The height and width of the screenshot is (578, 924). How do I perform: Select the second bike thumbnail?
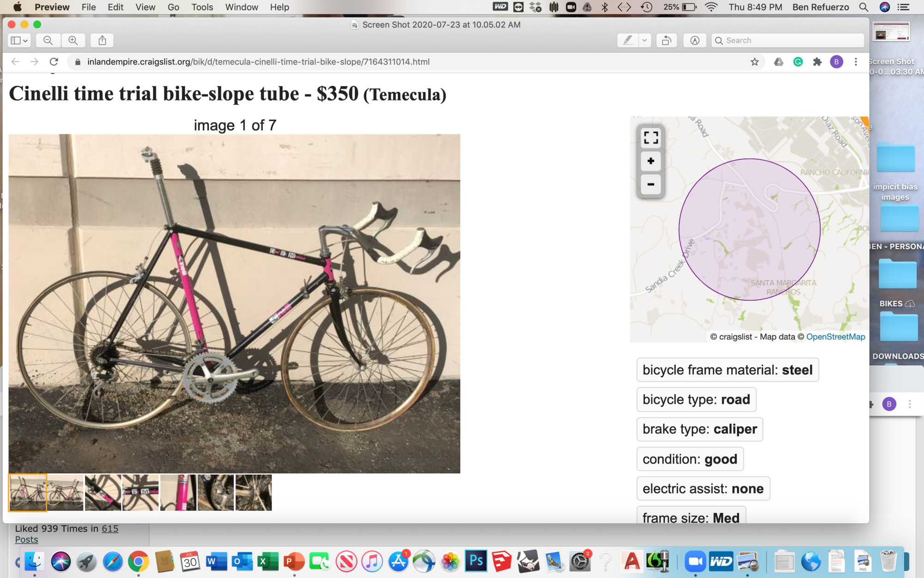click(65, 492)
